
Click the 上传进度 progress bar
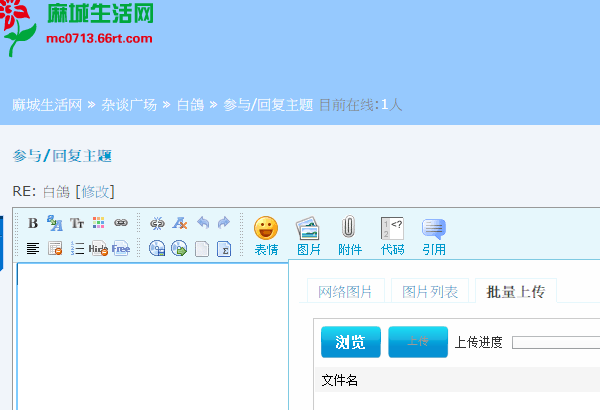pyautogui.click(x=556, y=343)
